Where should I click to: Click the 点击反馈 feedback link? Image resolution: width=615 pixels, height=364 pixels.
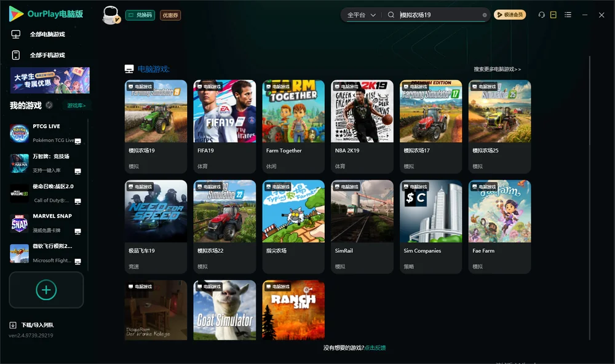tap(375, 347)
